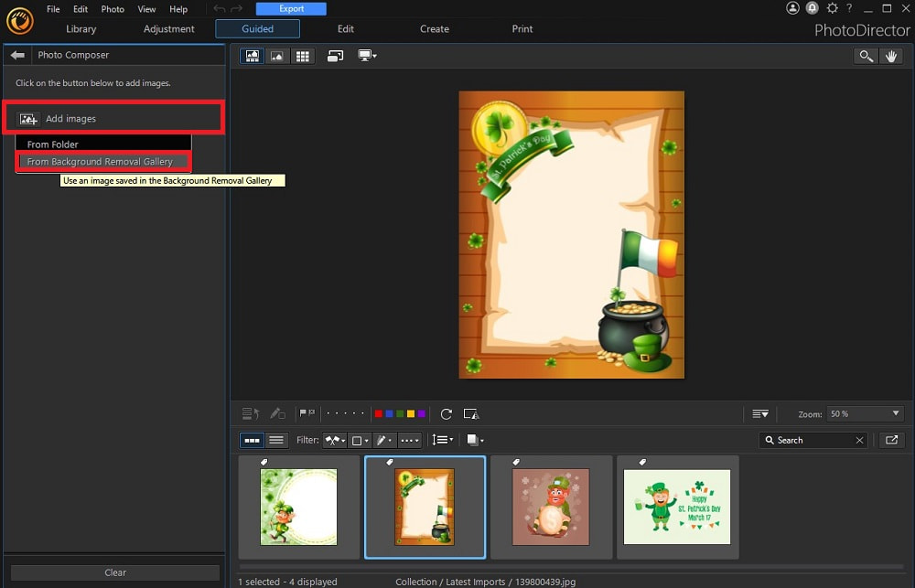Image resolution: width=915 pixels, height=588 pixels.
Task: Select the Zoom tool magnifier icon
Action: [866, 56]
